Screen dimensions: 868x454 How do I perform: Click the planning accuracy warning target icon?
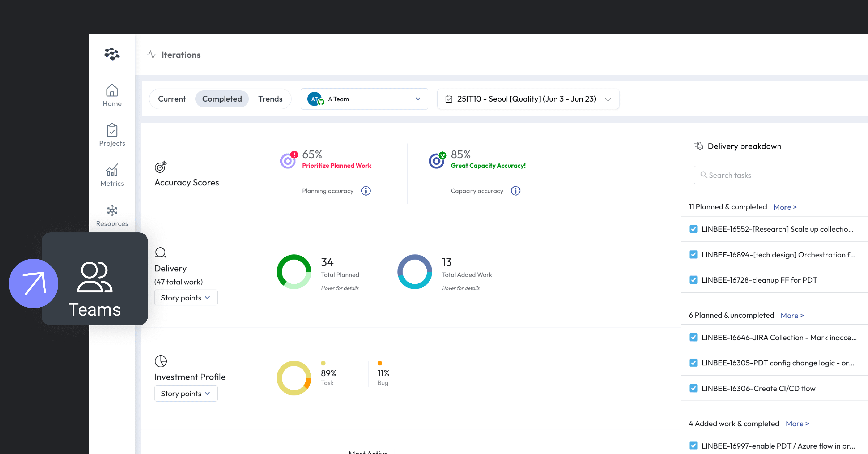pyautogui.click(x=289, y=160)
